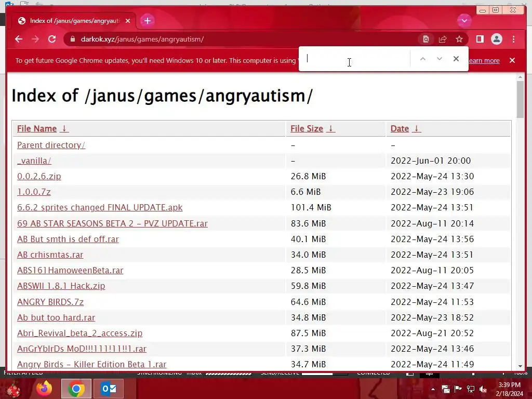532x399 pixels.
Task: Click inside the find-in-page text field
Action: coord(354,59)
